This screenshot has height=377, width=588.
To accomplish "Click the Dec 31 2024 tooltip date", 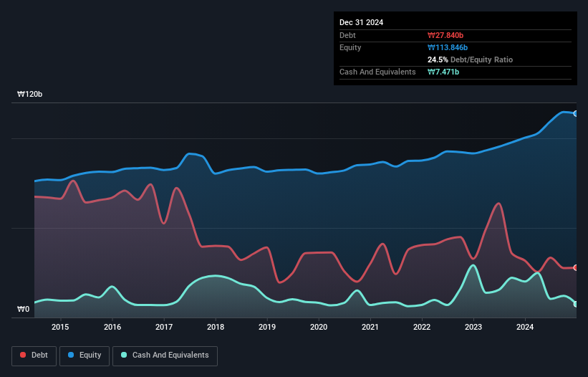I will [x=361, y=22].
